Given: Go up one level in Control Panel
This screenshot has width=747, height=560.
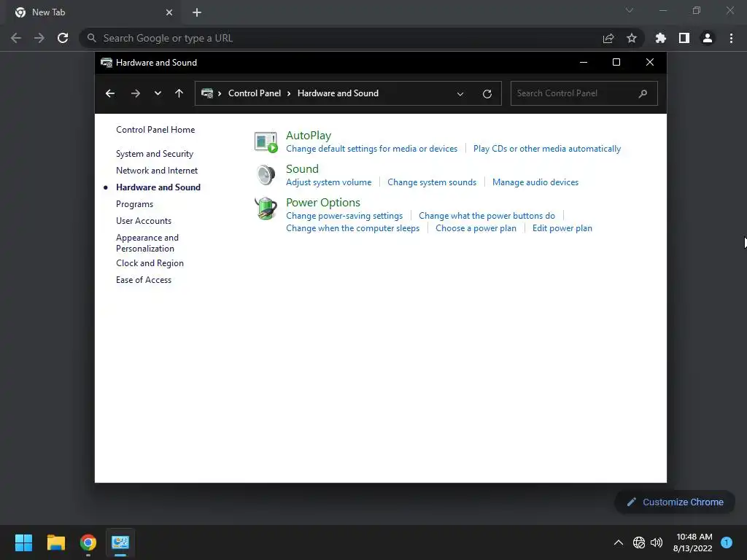Looking at the screenshot, I should (x=179, y=93).
